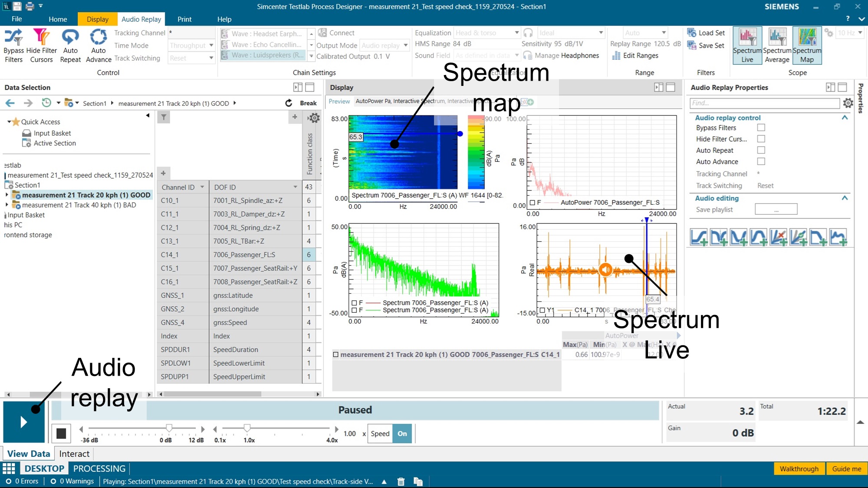This screenshot has height=488, width=868.
Task: Switch to the Print ribbon tab
Action: 184,19
